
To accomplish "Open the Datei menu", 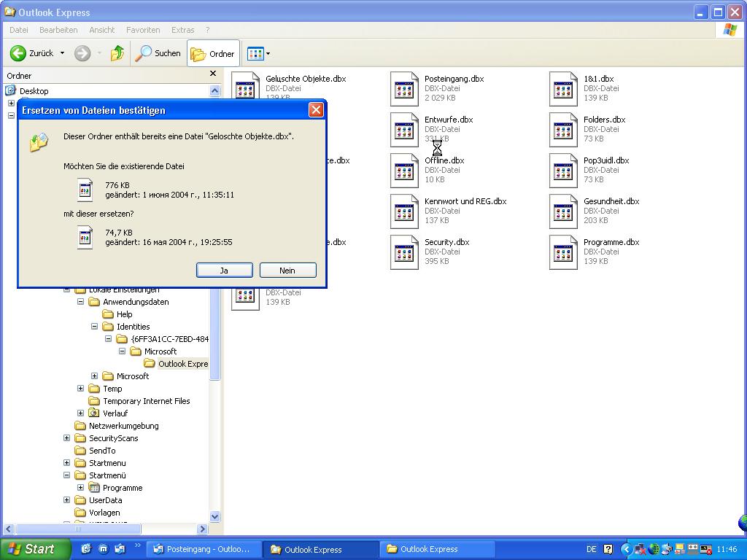I will [x=18, y=30].
